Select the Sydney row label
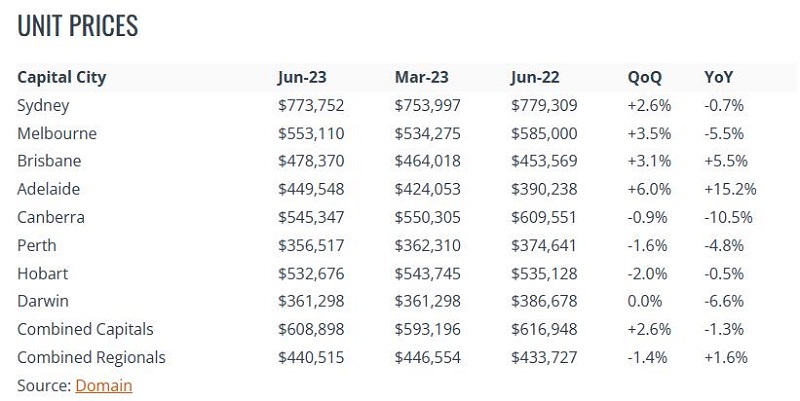This screenshot has height=401, width=800. click(43, 106)
